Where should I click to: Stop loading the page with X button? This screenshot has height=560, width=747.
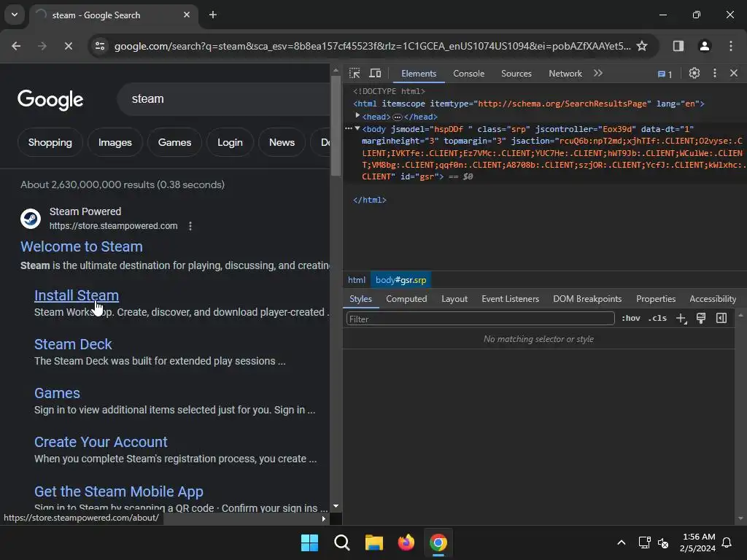(68, 46)
